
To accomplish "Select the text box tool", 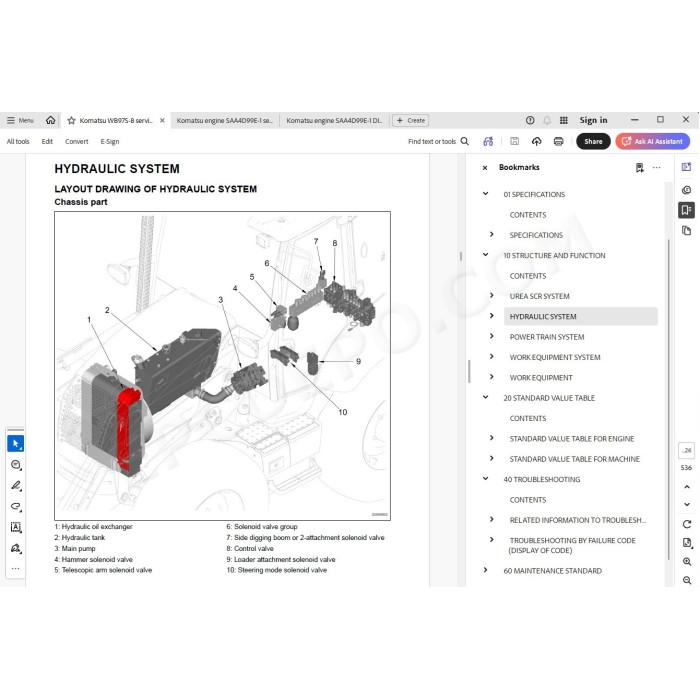I will [x=16, y=527].
